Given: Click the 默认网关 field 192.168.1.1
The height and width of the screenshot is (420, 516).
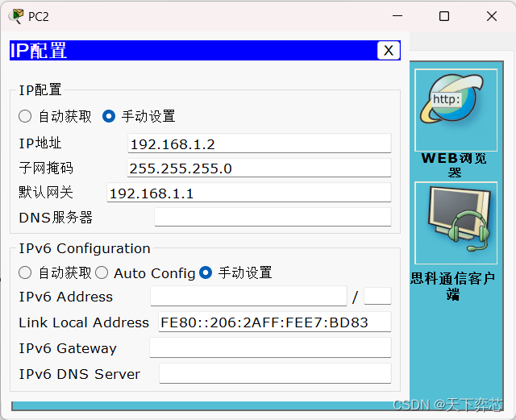Looking at the screenshot, I should pos(249,193).
